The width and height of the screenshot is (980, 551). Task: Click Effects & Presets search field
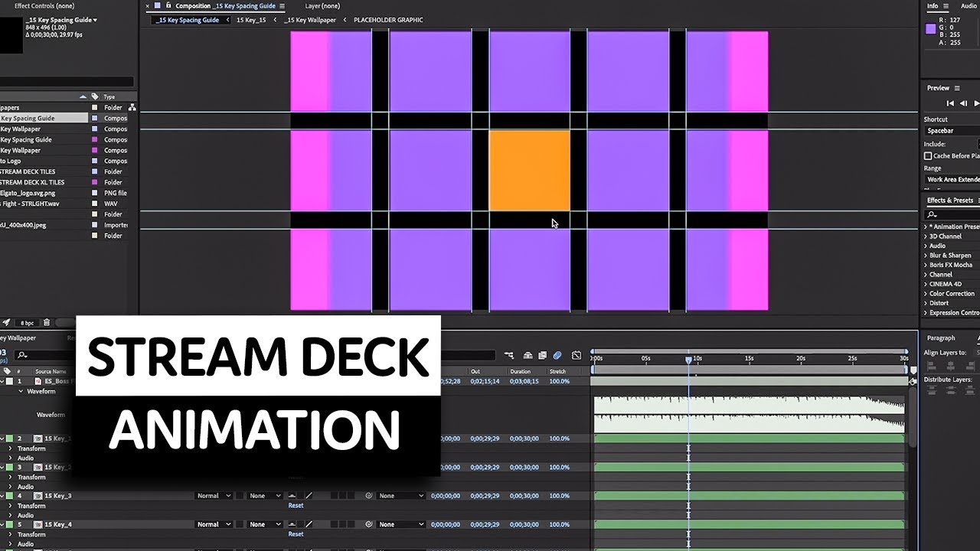(x=954, y=214)
